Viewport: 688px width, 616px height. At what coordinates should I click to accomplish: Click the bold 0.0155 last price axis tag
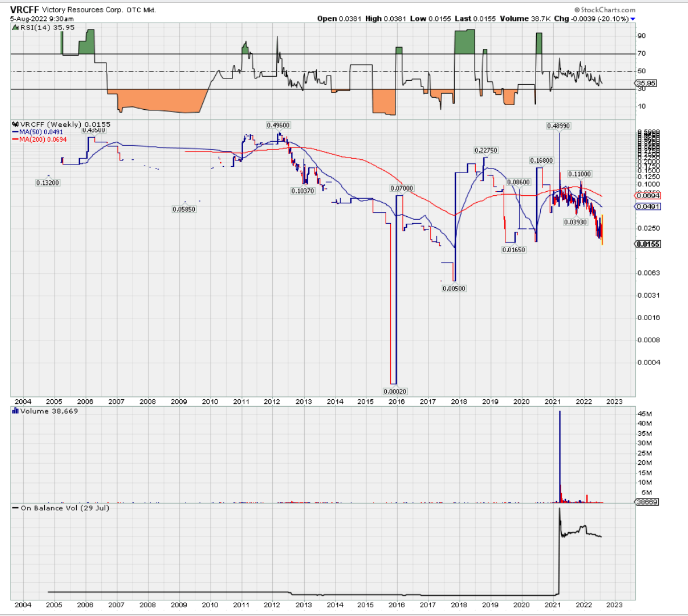tap(648, 244)
